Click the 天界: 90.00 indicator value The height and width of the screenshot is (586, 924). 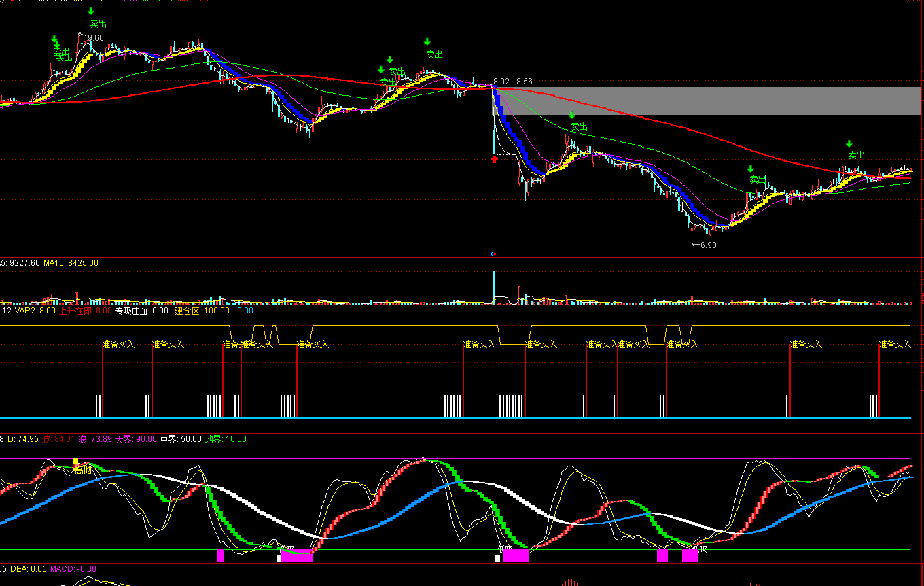(x=136, y=439)
